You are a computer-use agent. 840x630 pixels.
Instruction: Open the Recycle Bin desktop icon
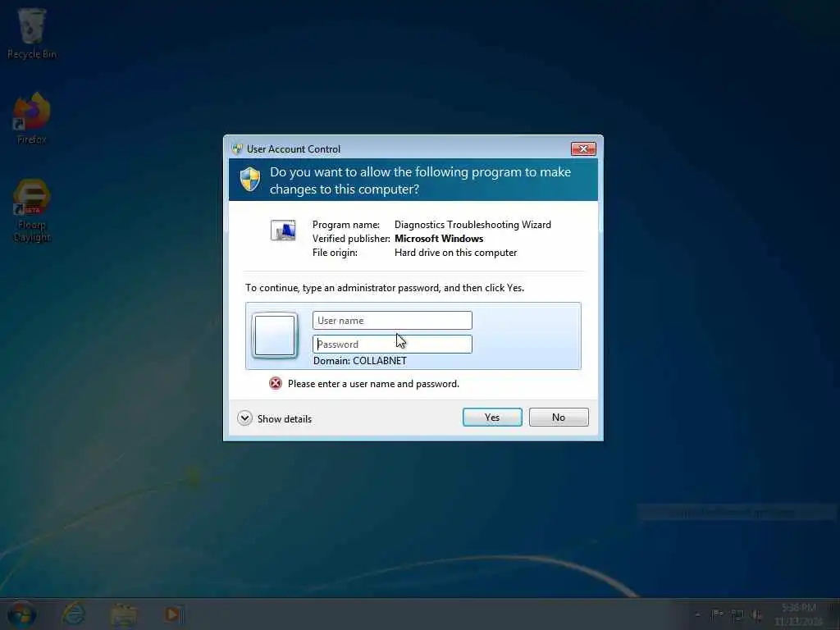(32, 33)
